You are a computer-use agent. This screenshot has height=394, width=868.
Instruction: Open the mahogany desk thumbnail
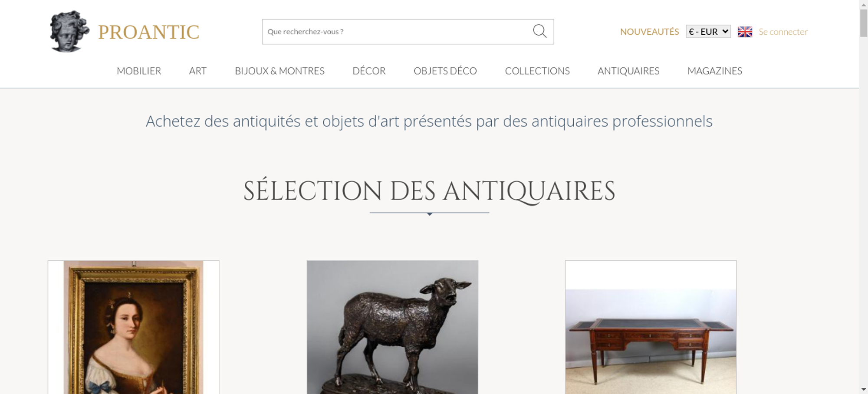tap(651, 327)
